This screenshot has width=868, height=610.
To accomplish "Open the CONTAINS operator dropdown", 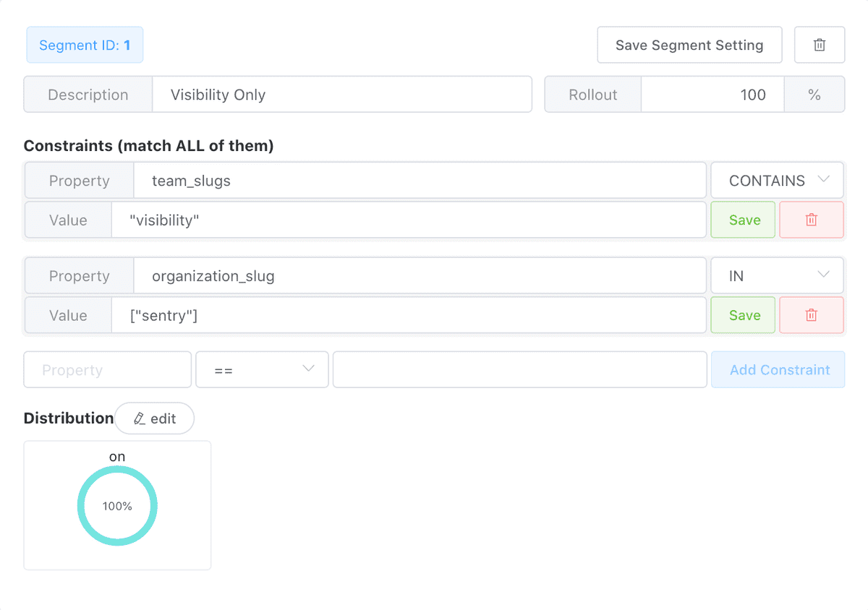I will [777, 181].
